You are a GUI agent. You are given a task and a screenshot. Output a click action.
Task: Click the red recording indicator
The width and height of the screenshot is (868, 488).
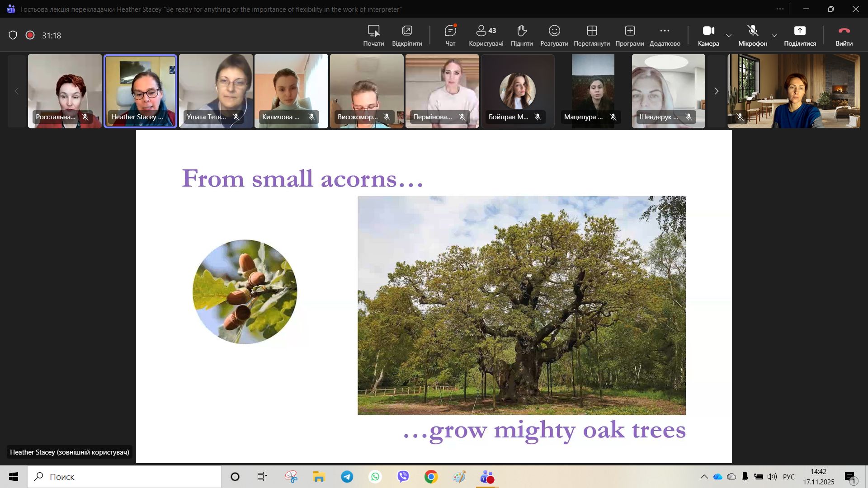click(x=30, y=35)
